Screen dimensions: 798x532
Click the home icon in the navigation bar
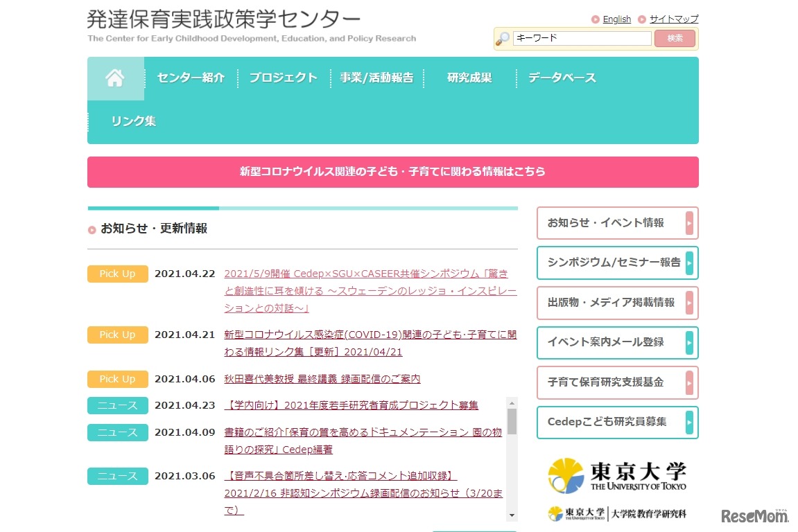pos(115,78)
